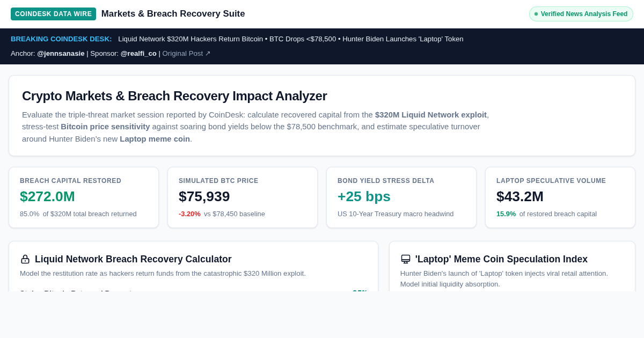Click the $272.0M restored value
Screen dimensions: 644x338
pos(47,196)
